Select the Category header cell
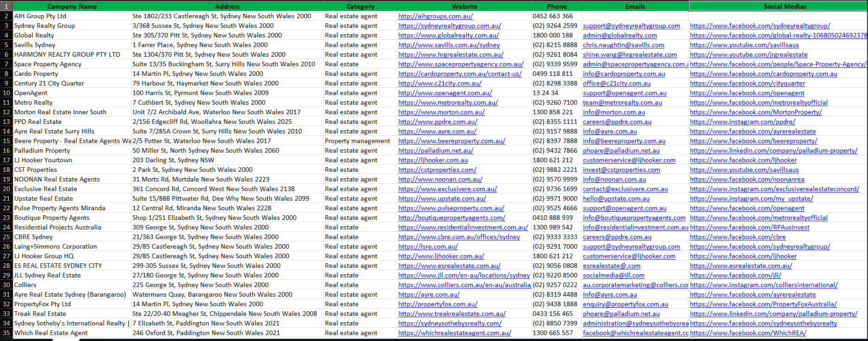This screenshot has height=341, width=868. click(360, 6)
